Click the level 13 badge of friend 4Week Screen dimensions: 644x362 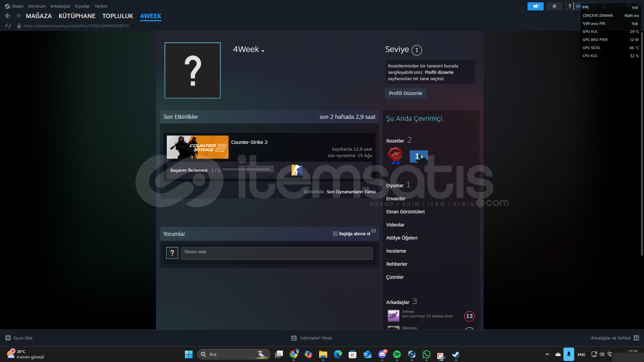point(469,316)
